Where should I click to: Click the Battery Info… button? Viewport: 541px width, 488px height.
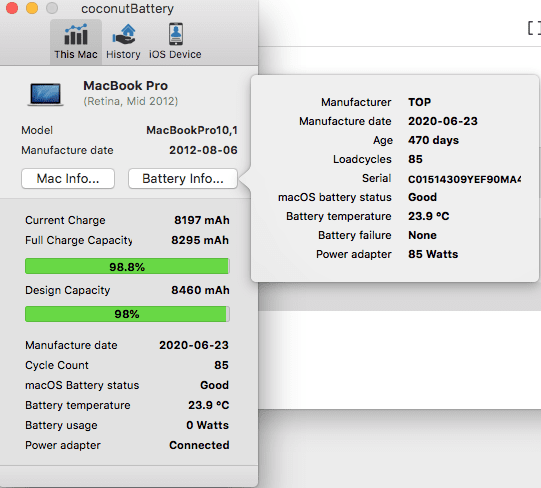(183, 178)
